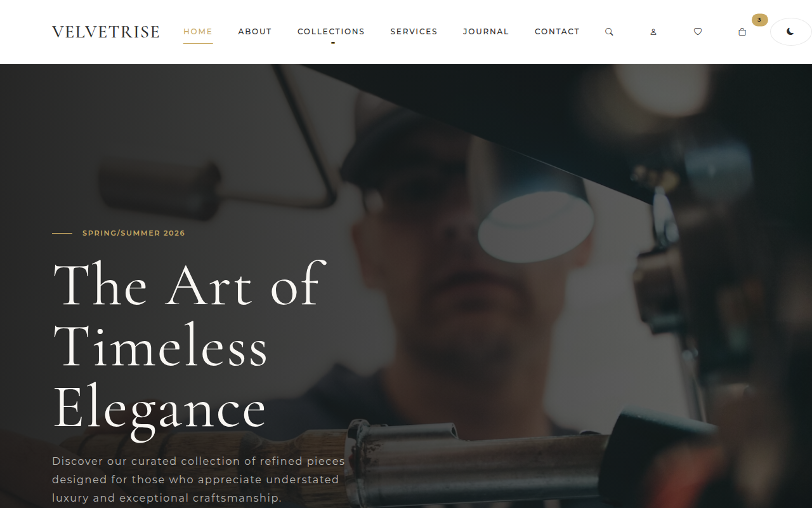The width and height of the screenshot is (812, 508).
Task: Open the Collections menu item
Action: [331, 32]
